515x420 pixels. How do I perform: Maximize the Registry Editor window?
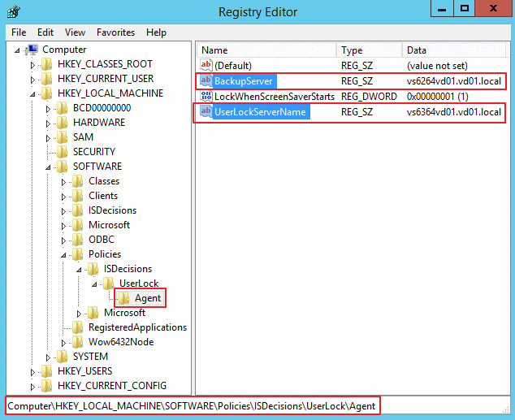[x=464, y=9]
